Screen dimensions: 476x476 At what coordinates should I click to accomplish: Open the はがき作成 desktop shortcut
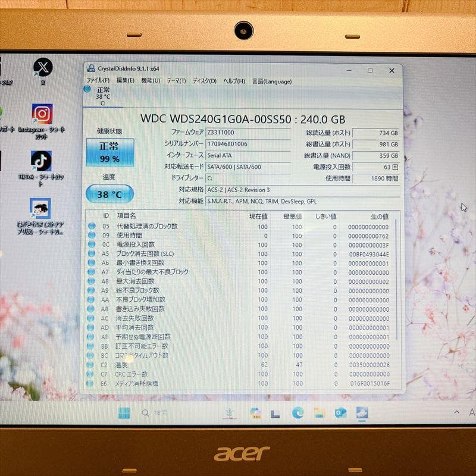coord(40,216)
